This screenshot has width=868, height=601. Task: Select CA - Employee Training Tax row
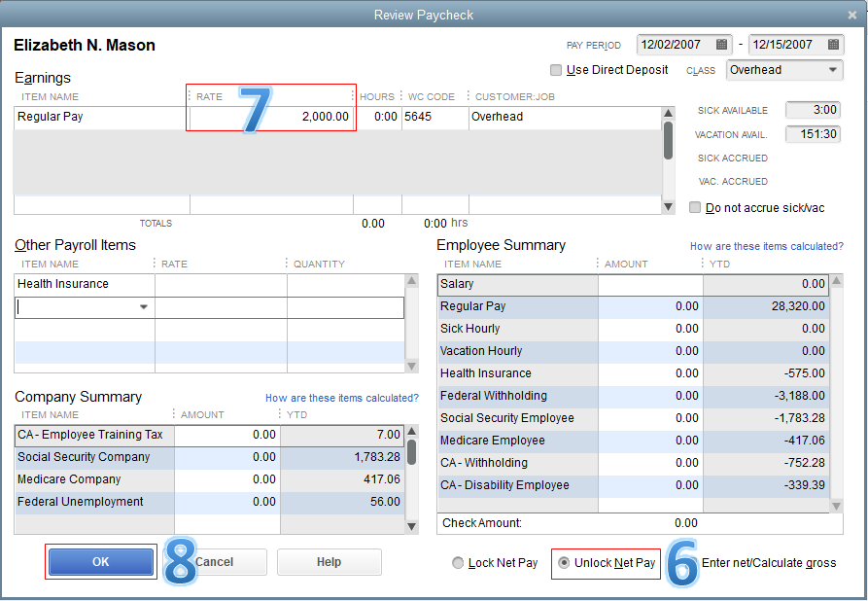tap(209, 435)
